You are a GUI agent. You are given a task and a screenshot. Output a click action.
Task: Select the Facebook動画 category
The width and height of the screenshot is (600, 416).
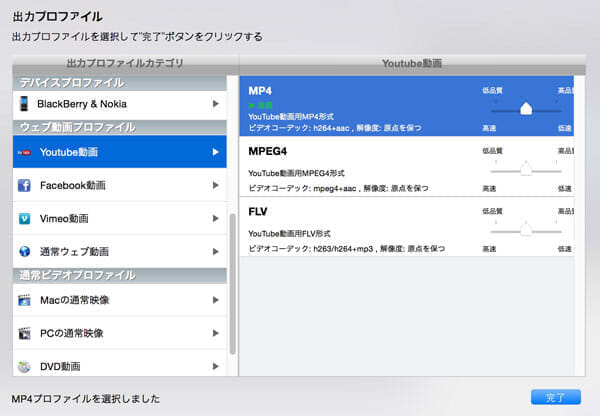pyautogui.click(x=120, y=185)
